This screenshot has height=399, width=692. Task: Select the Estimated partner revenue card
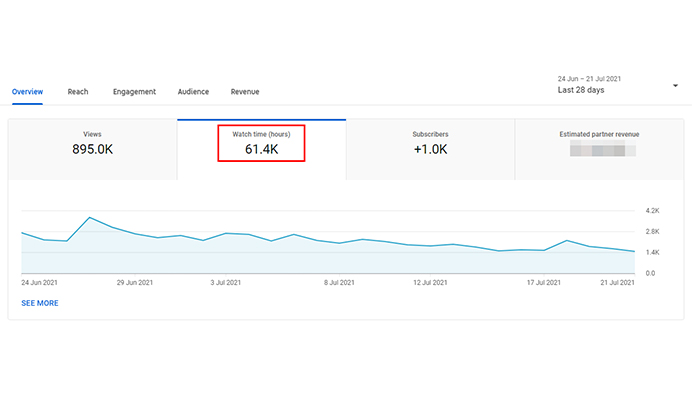click(599, 149)
